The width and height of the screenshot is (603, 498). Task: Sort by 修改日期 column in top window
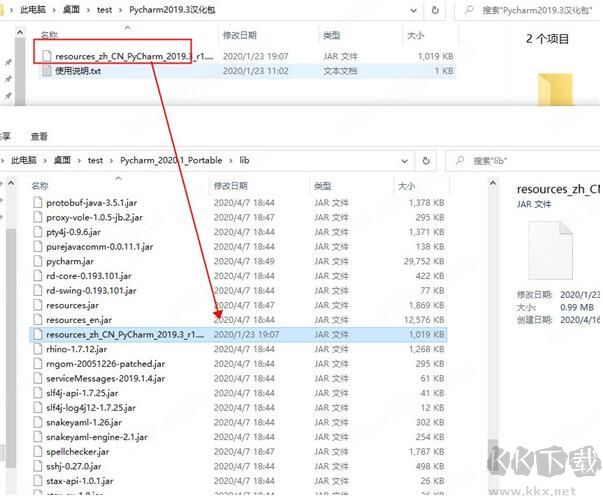click(x=240, y=35)
